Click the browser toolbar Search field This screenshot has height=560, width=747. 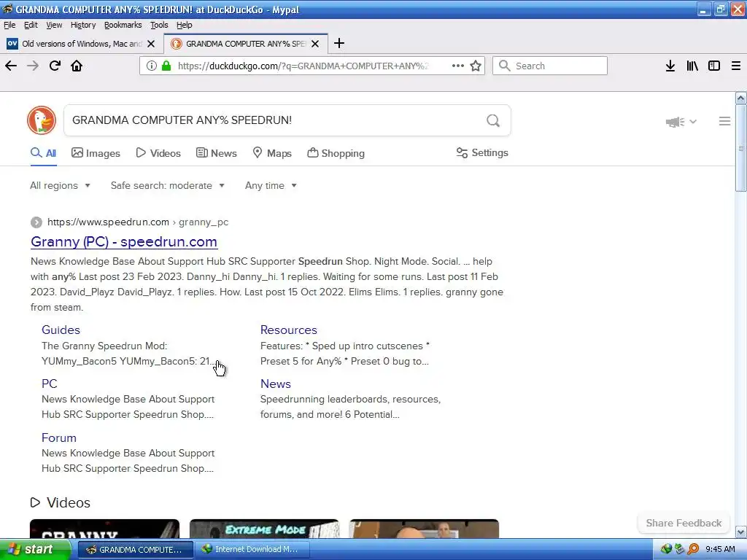click(550, 66)
